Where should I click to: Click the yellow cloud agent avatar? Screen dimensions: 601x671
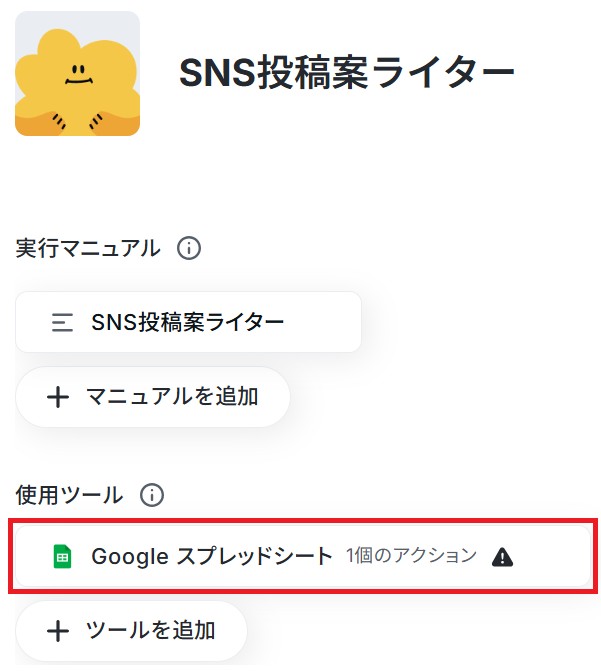coord(77,74)
